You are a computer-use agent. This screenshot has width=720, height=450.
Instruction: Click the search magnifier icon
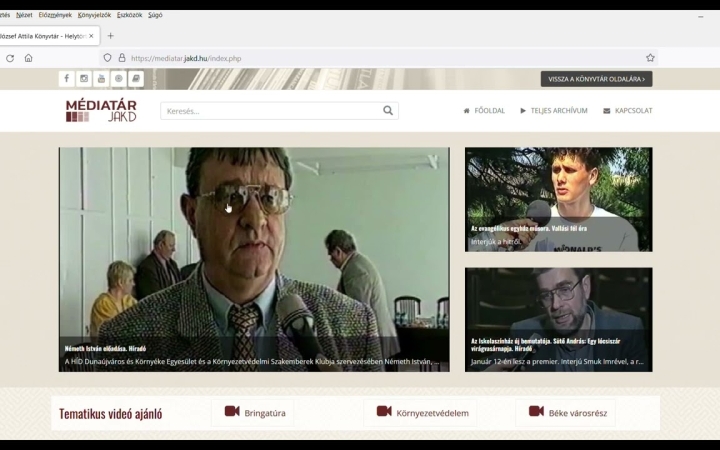tap(388, 111)
